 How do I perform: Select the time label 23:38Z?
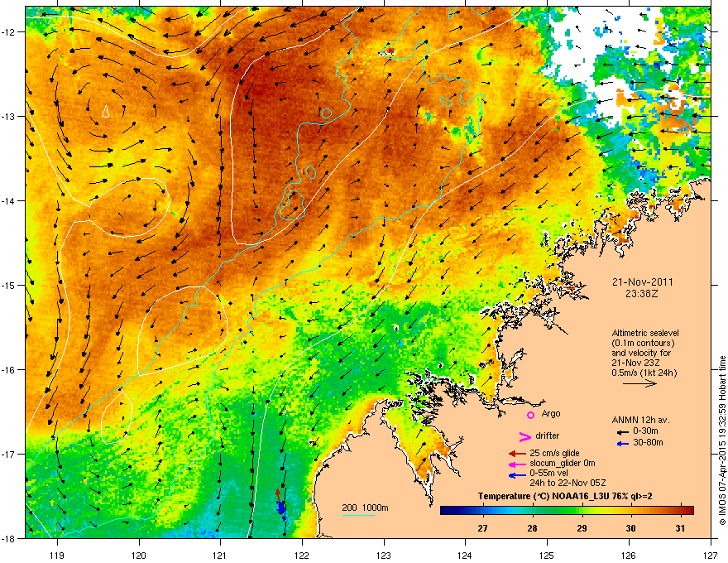click(x=642, y=294)
